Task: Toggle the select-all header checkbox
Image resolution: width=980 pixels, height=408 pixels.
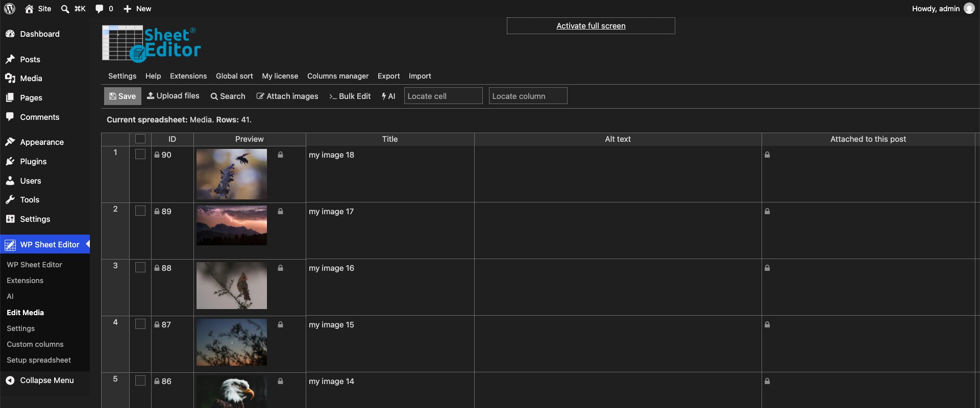Action: pos(140,139)
